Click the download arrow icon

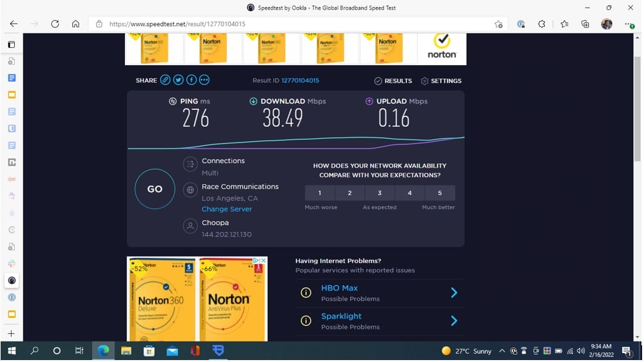(254, 102)
